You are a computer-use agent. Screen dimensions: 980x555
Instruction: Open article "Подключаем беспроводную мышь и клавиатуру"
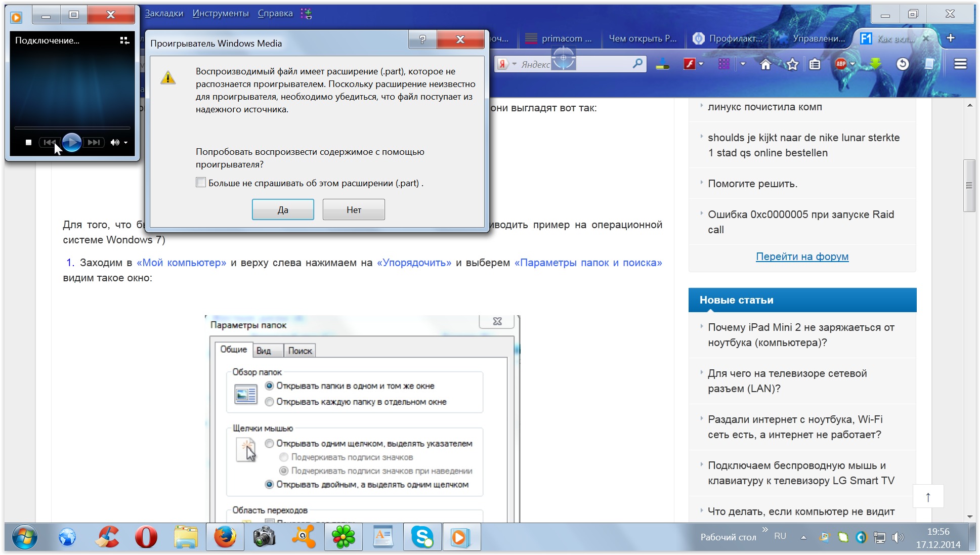coord(801,473)
